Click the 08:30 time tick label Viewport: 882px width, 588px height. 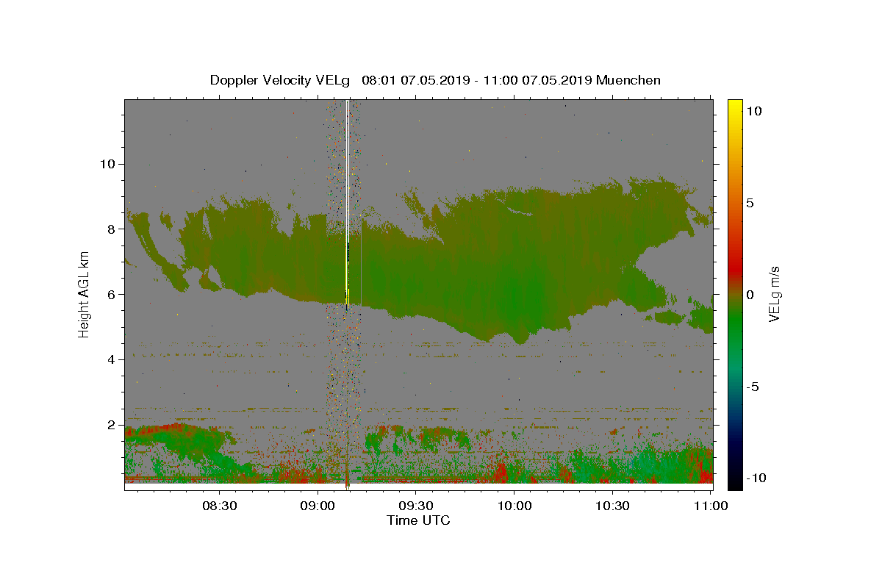(219, 506)
